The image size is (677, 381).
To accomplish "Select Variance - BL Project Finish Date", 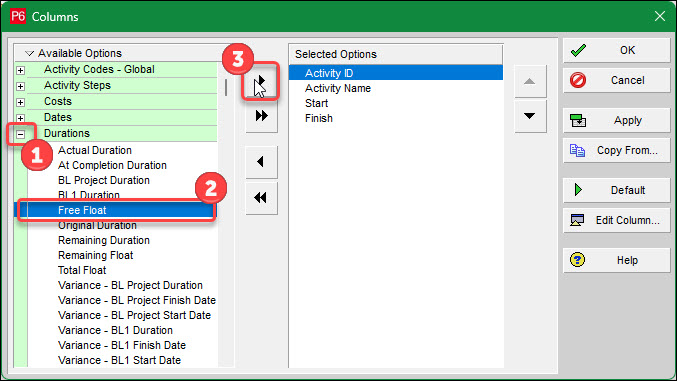I will click(137, 300).
